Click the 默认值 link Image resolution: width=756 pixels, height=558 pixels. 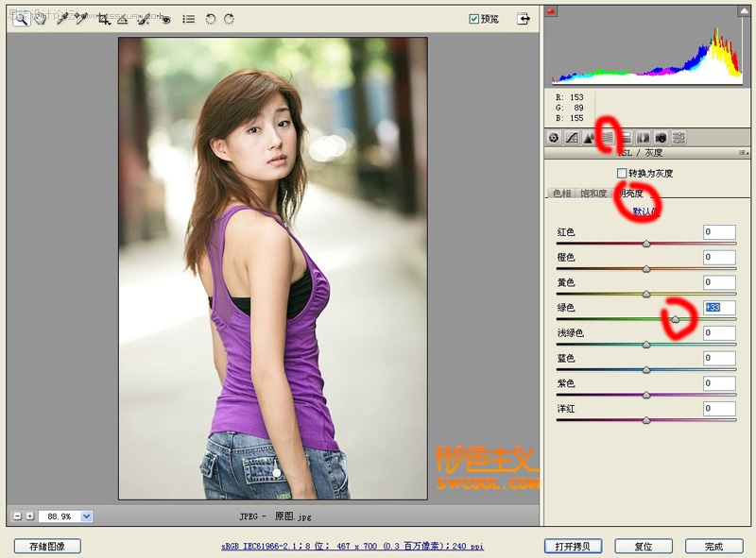click(644, 211)
